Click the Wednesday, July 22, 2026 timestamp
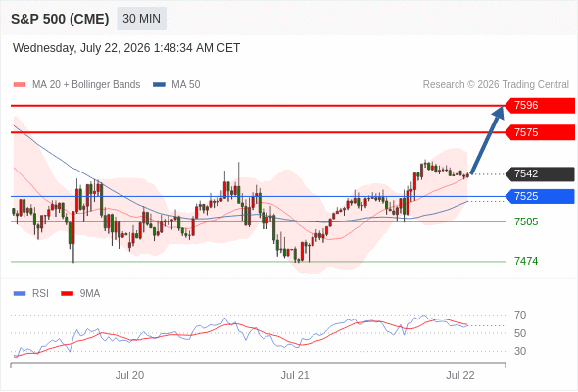The width and height of the screenshot is (578, 392). 126,48
